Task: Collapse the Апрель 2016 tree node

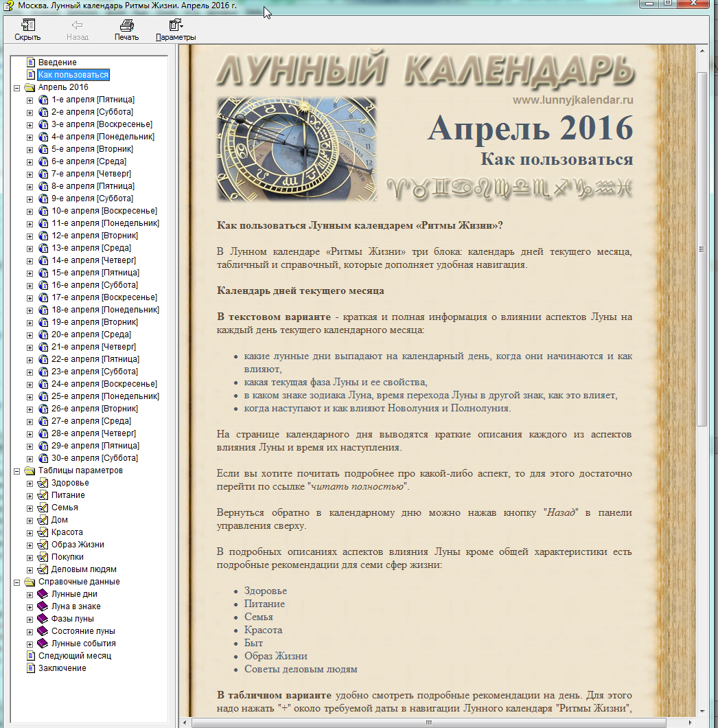Action: tap(16, 88)
